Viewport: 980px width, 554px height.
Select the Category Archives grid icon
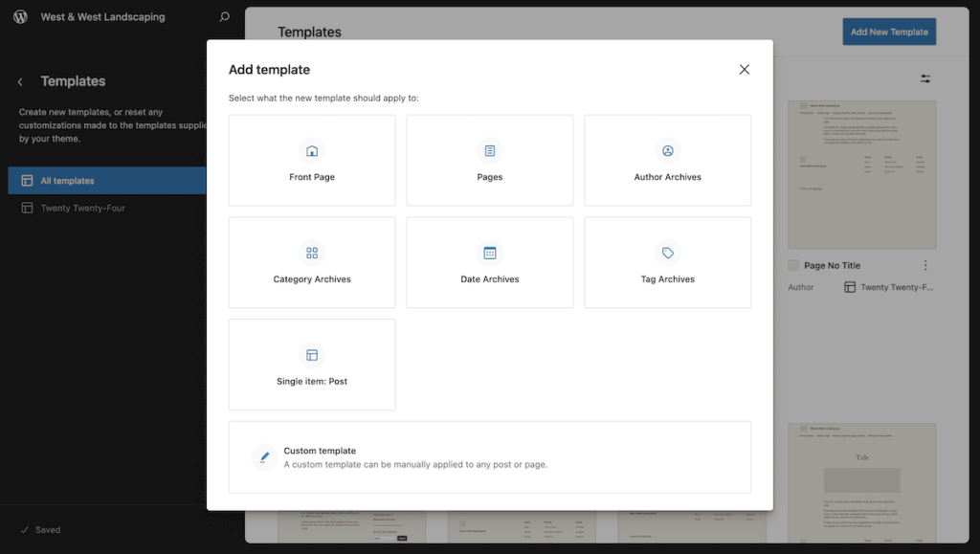coord(312,253)
